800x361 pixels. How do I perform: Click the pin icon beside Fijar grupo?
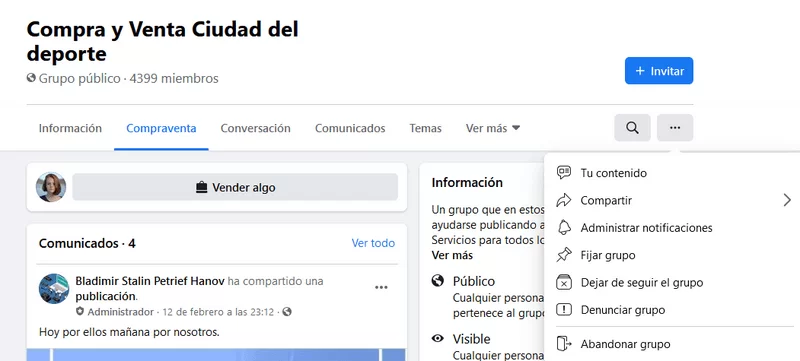[x=563, y=255]
